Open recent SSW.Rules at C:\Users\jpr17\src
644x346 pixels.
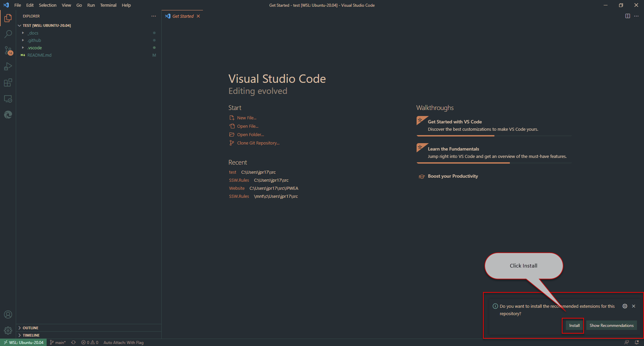pos(239,180)
